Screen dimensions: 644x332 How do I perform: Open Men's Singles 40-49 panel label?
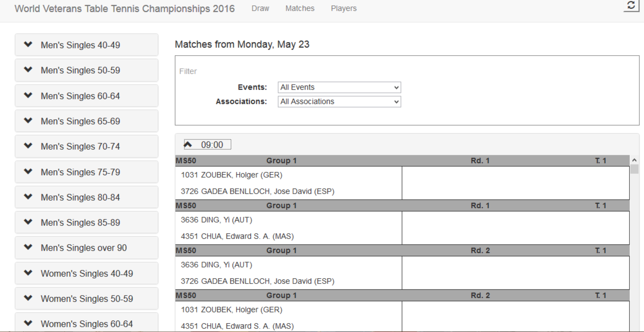[80, 45]
